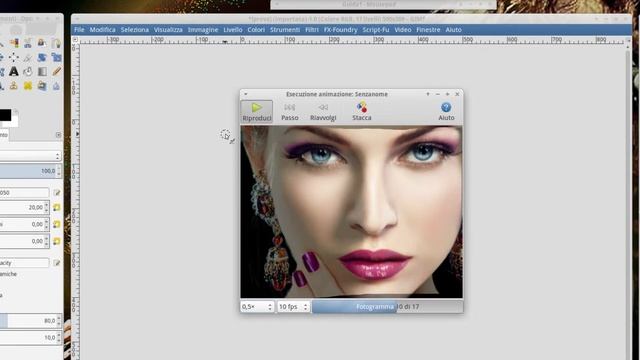Click the brush name input field
The image size is (640, 360).
[24, 193]
